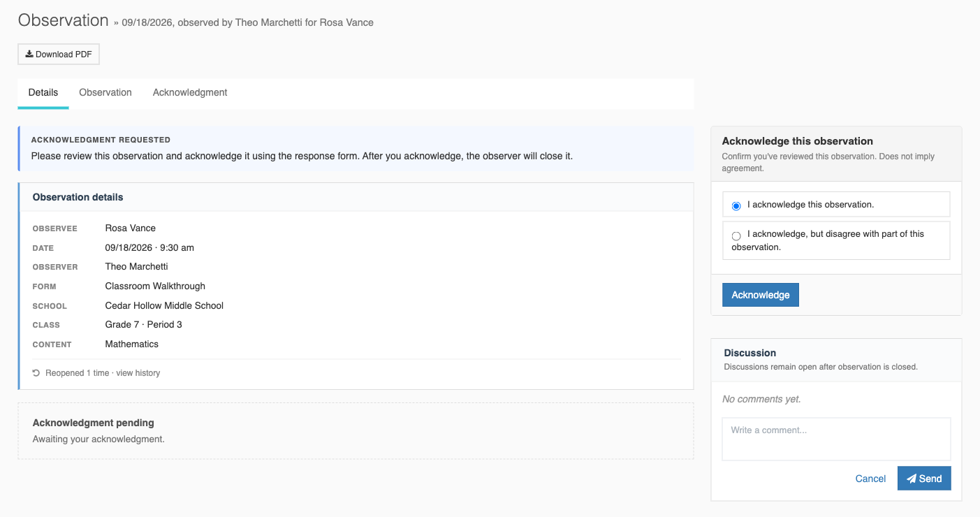Click the download icon on Download PDF
The width and height of the screenshot is (980, 517).
[29, 54]
